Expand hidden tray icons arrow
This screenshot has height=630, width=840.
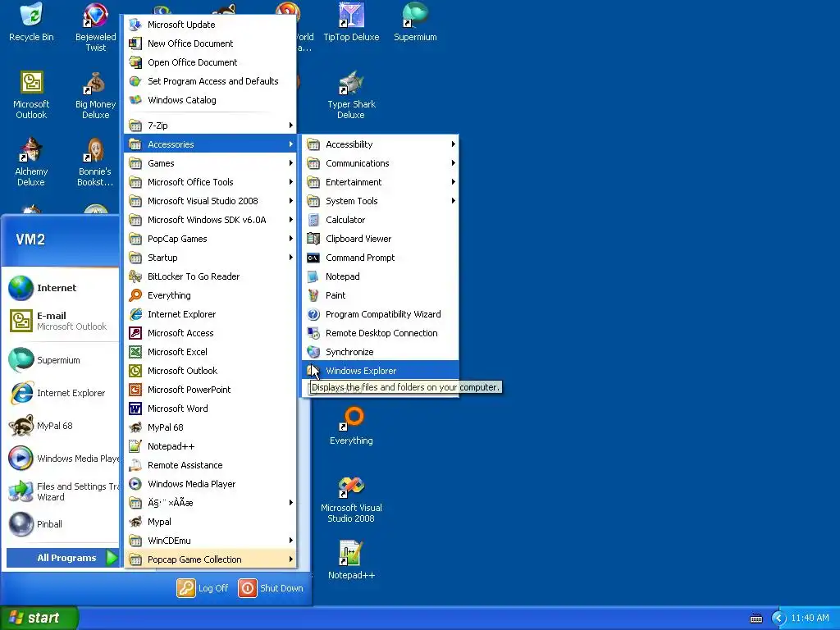coord(778,619)
